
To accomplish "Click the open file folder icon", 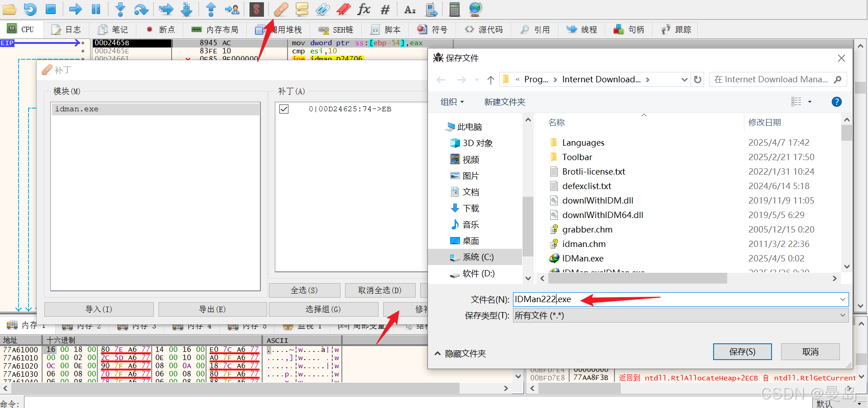I will pyautogui.click(x=9, y=9).
